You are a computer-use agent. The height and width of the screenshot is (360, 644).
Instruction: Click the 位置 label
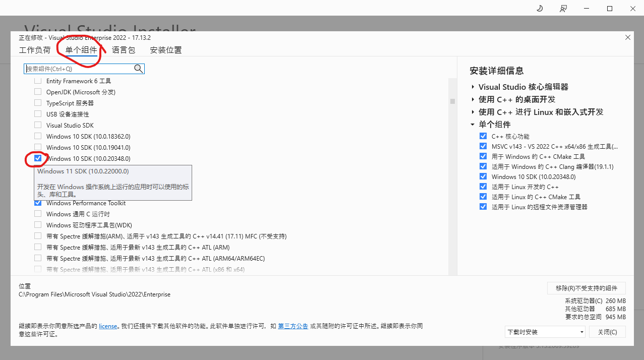click(25, 286)
